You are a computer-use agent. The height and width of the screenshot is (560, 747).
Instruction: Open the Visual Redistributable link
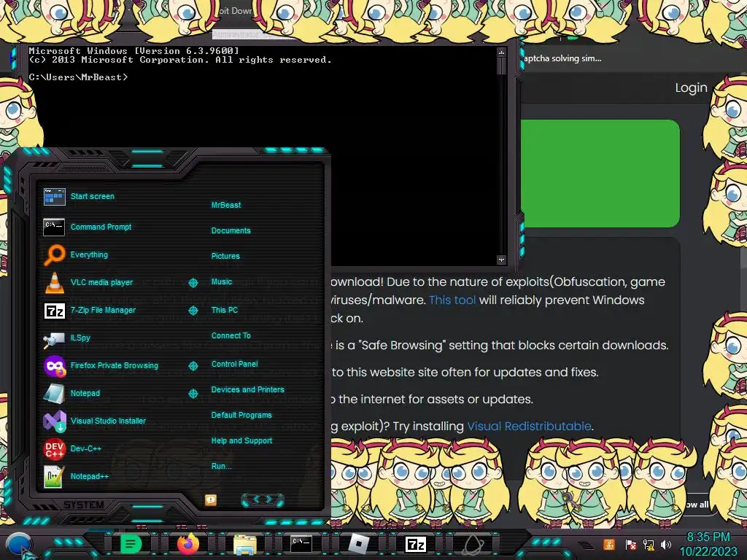tap(529, 426)
